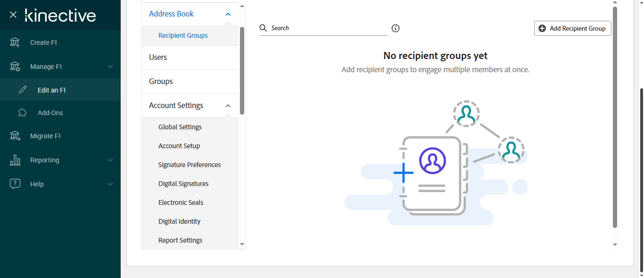Collapse the Manage FI menu chevron

110,67
